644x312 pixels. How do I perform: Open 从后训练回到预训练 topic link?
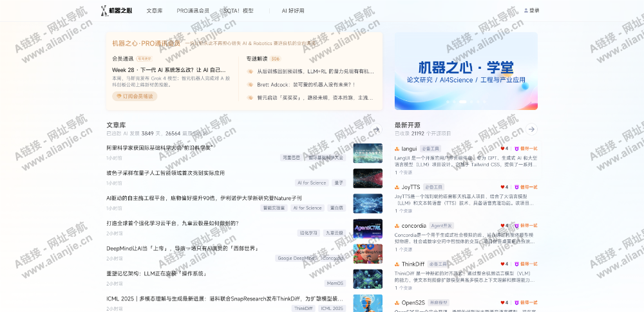click(316, 71)
